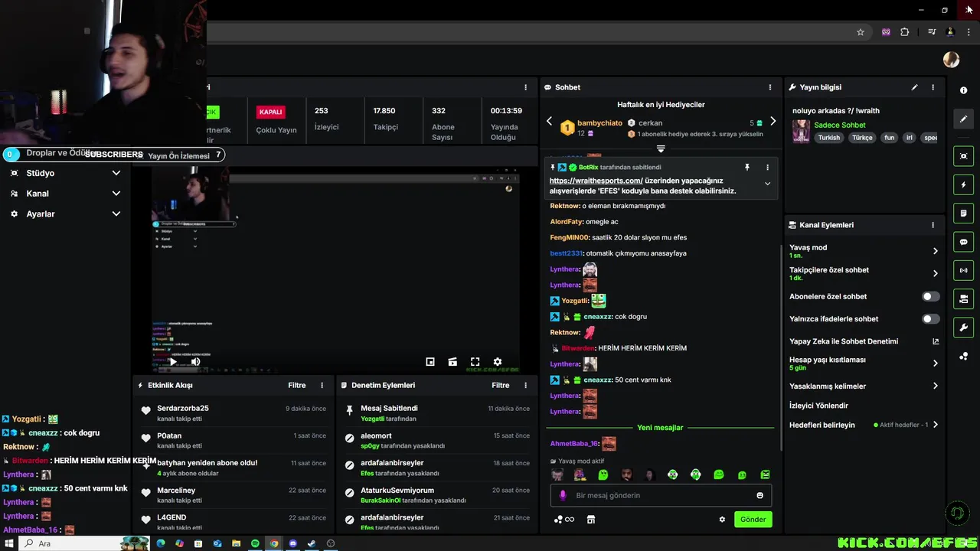Viewport: 980px width, 551px height.
Task: Select the Turkish tag chip
Action: coord(828,138)
